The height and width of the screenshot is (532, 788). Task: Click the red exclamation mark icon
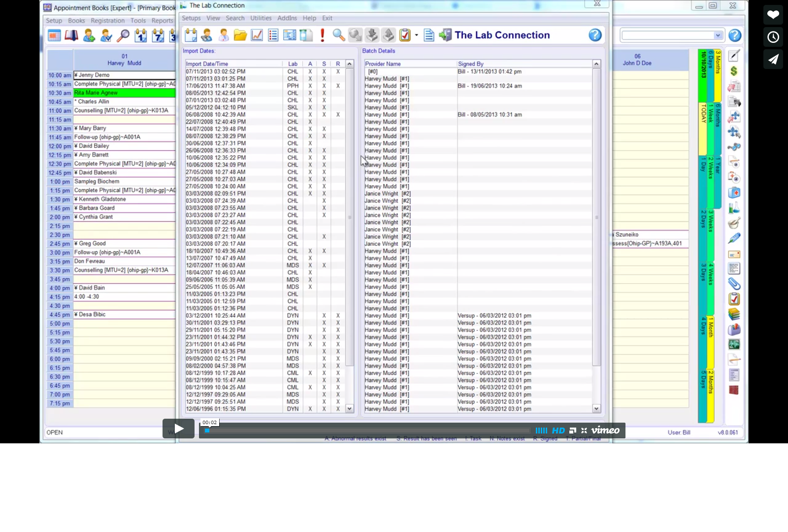(x=322, y=35)
